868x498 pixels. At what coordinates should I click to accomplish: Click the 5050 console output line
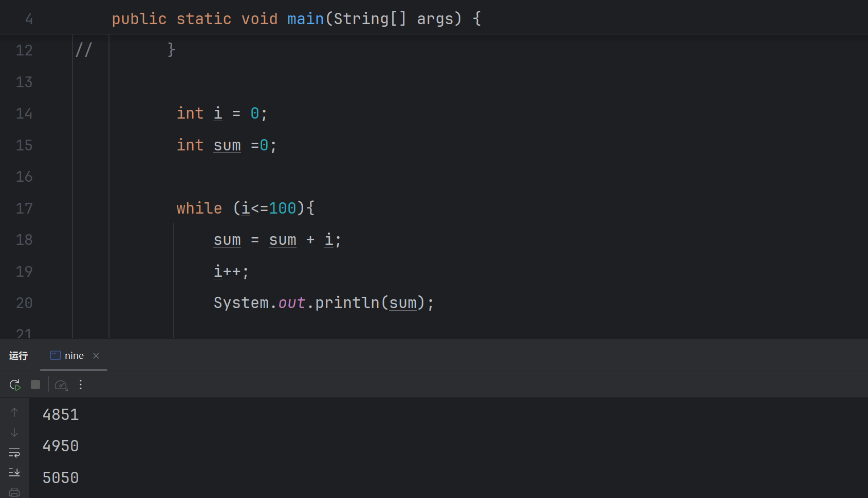coord(61,478)
